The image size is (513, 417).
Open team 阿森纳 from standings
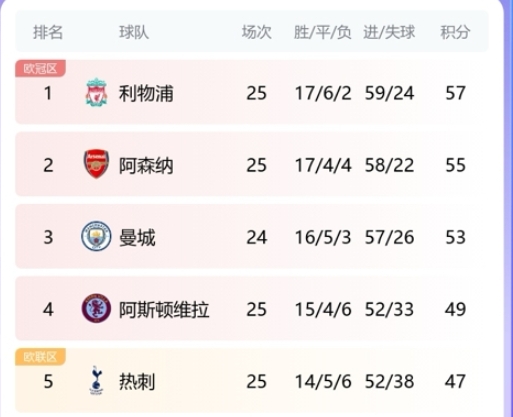pyautogui.click(x=146, y=165)
